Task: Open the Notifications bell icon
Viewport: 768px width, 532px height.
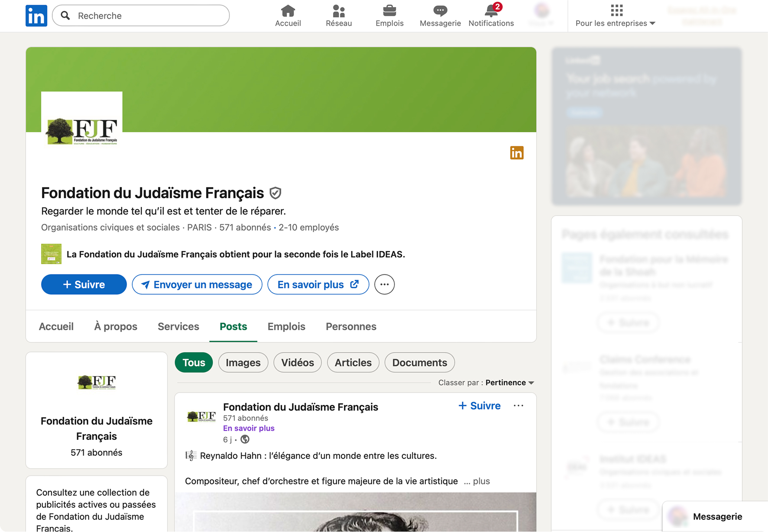Action: 491,10
